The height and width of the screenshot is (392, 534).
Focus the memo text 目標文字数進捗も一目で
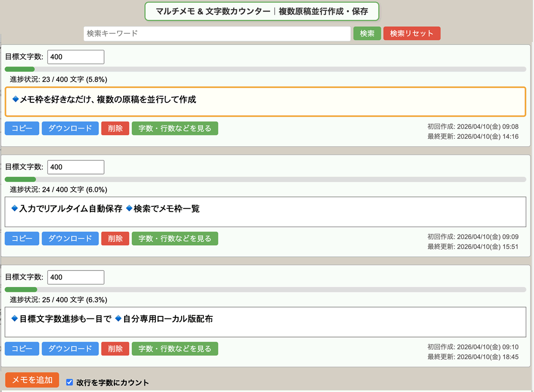pyautogui.click(x=265, y=322)
